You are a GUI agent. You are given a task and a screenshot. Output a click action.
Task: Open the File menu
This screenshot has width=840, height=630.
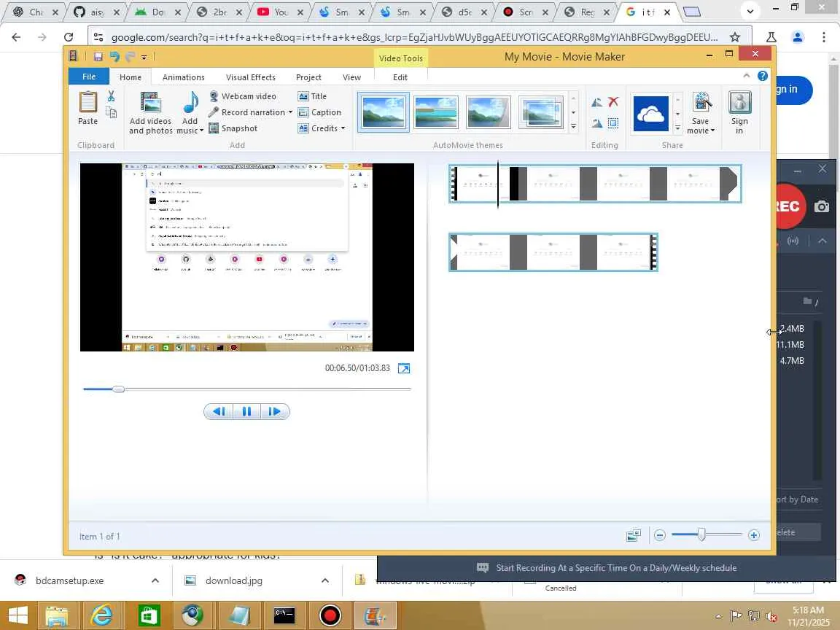[89, 77]
